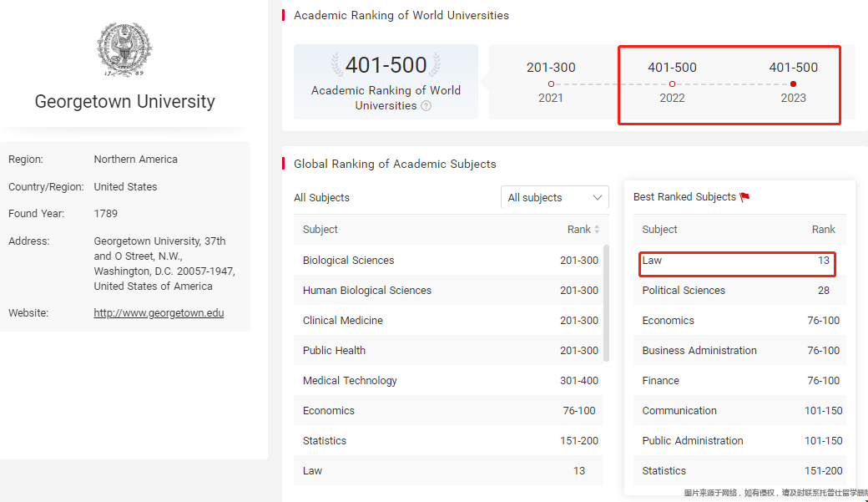This screenshot has width=868, height=502.
Task: Select the filled 2023 dot on the timeline
Action: [793, 84]
